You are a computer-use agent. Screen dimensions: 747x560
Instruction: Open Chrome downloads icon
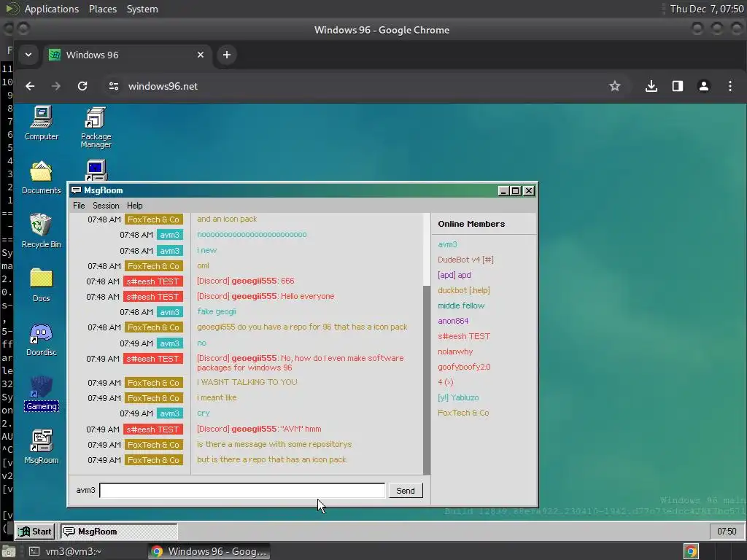(x=651, y=86)
